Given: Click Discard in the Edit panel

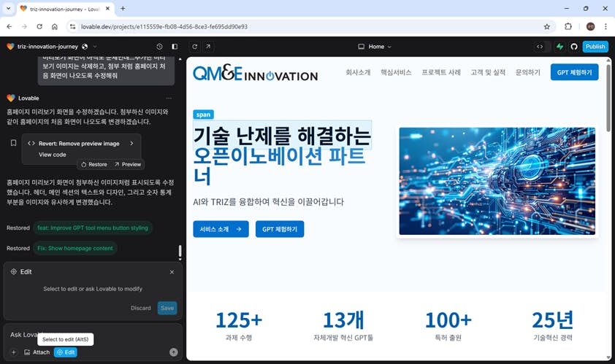Looking at the screenshot, I should pyautogui.click(x=141, y=308).
